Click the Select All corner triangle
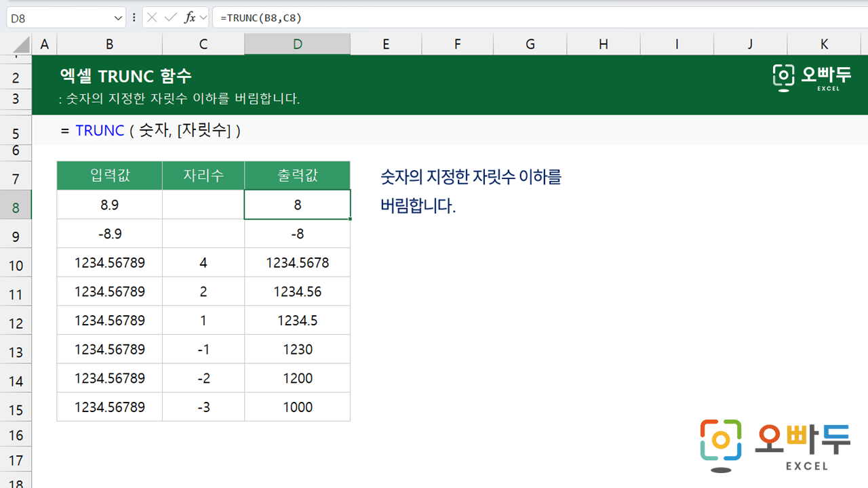This screenshot has height=488, width=868. 20,45
